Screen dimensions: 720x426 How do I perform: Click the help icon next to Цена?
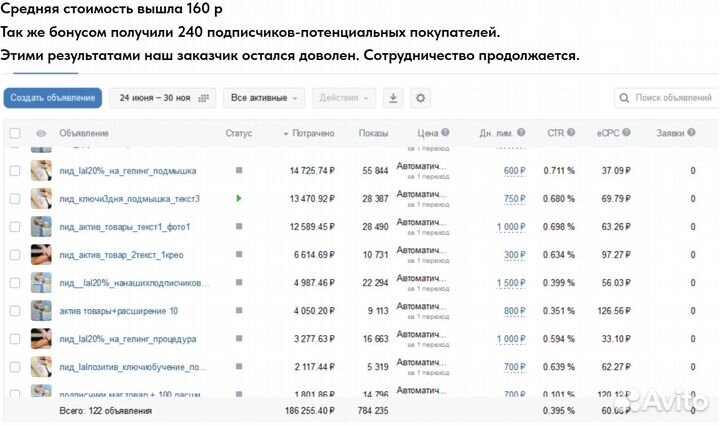(x=445, y=132)
